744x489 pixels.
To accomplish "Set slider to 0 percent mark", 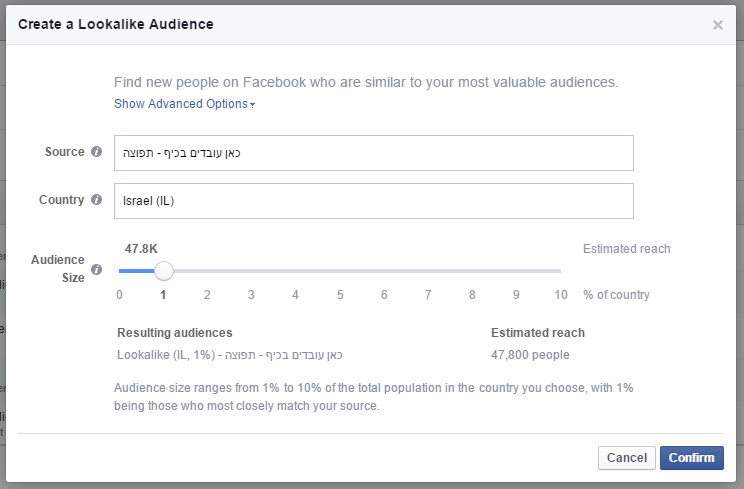I will [x=120, y=270].
